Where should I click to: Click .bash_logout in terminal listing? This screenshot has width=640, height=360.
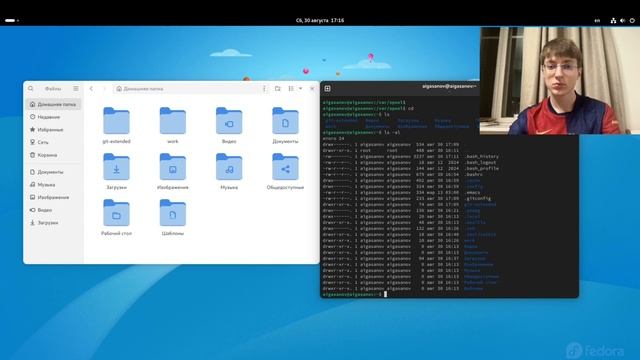(x=480, y=162)
